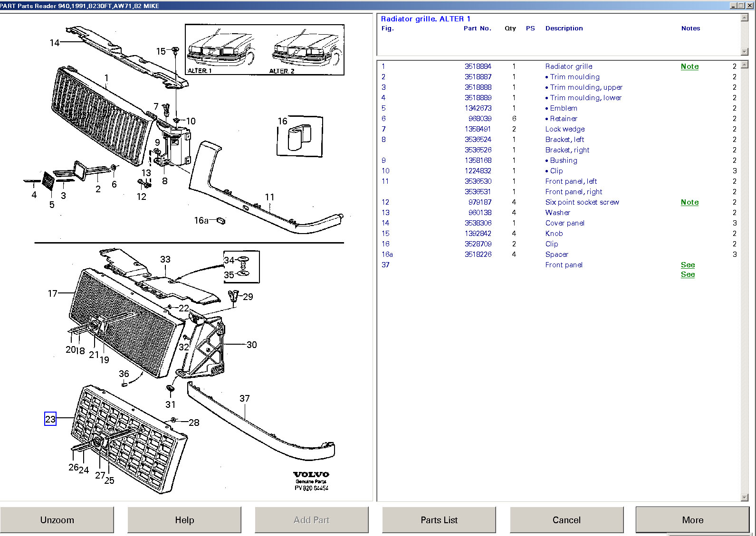Click the More button
This screenshot has width=756, height=536.
point(693,520)
